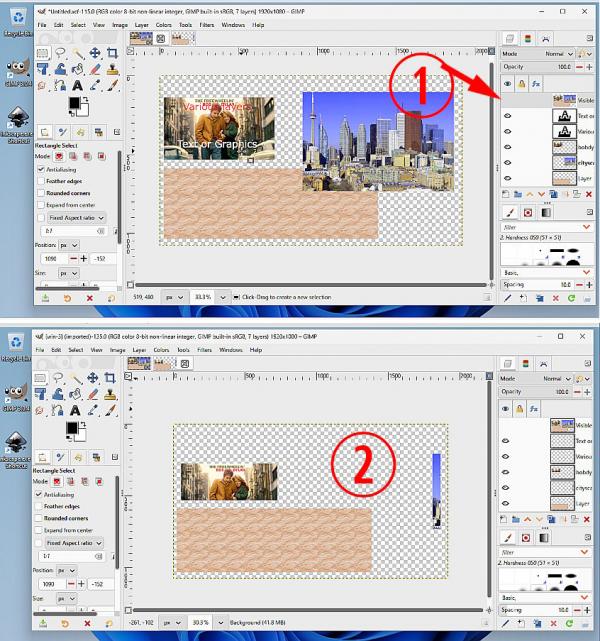The width and height of the screenshot is (600, 641).
Task: Open the Filters menu in Untitled.xcf window
Action: pyautogui.click(x=207, y=25)
